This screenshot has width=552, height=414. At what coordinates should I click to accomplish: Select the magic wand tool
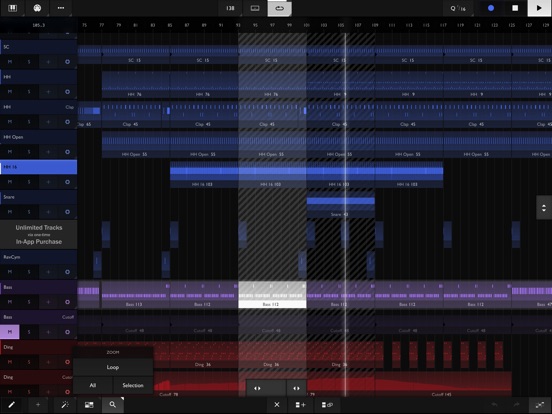(x=65, y=405)
